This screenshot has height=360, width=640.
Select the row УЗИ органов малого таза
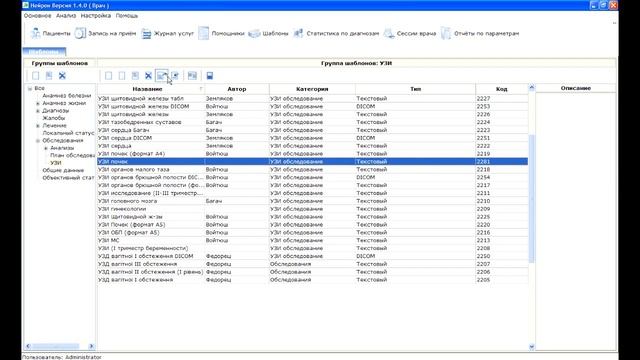click(x=312, y=169)
